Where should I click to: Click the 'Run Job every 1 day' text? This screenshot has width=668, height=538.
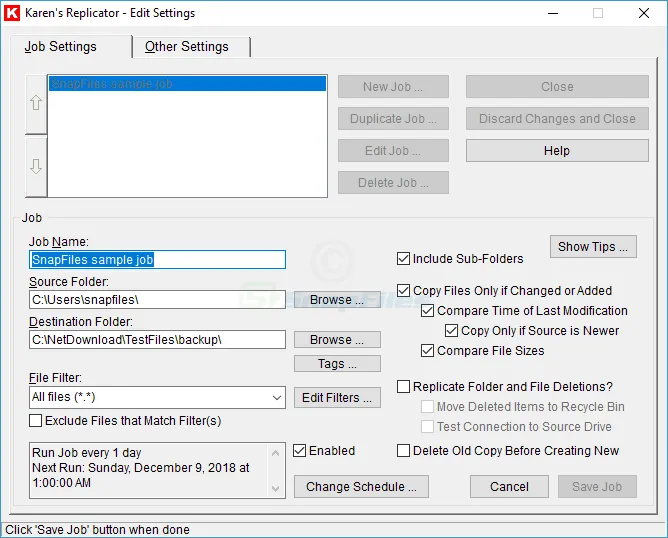[86, 452]
